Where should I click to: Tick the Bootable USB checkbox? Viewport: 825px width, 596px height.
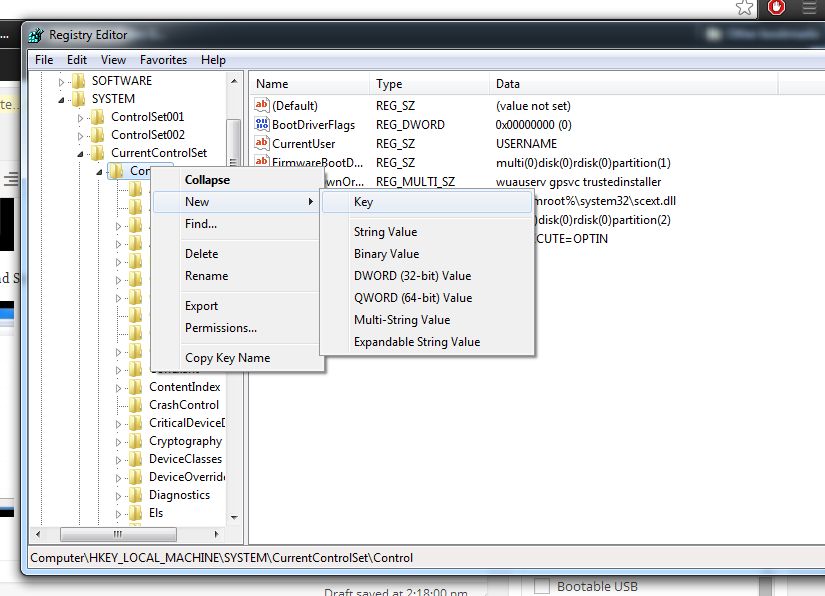tap(541, 586)
